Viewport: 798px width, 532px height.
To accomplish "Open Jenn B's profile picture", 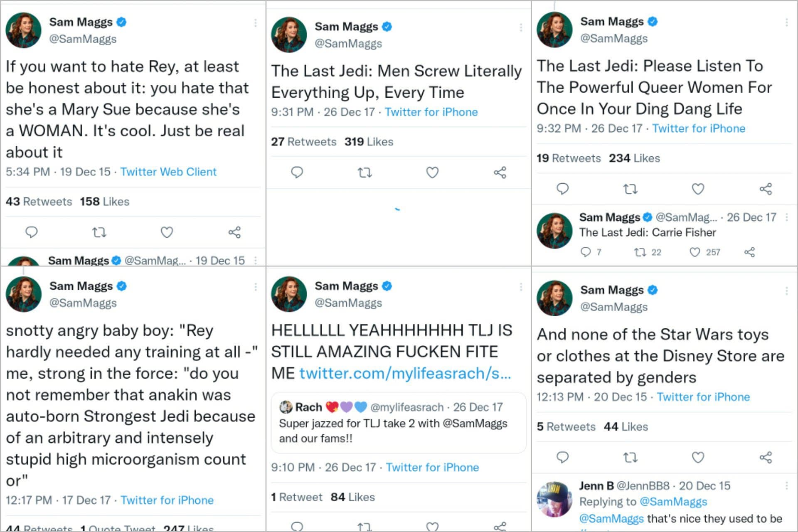I will [554, 499].
